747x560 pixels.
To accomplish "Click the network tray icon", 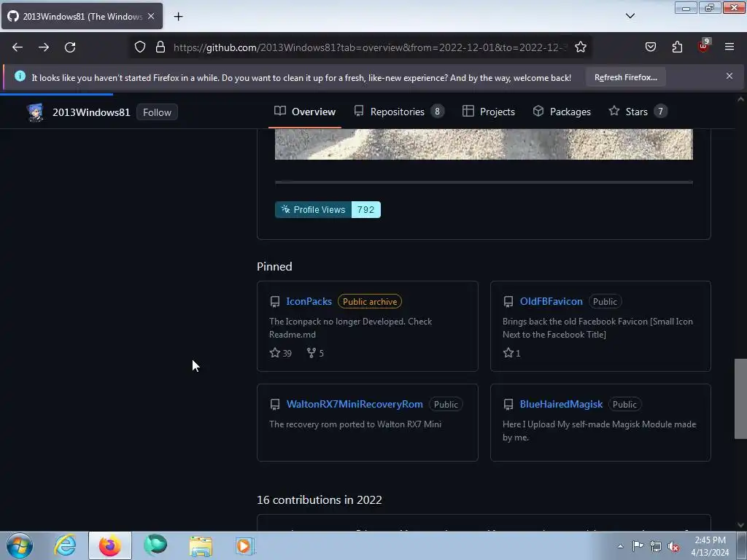I will point(656,547).
